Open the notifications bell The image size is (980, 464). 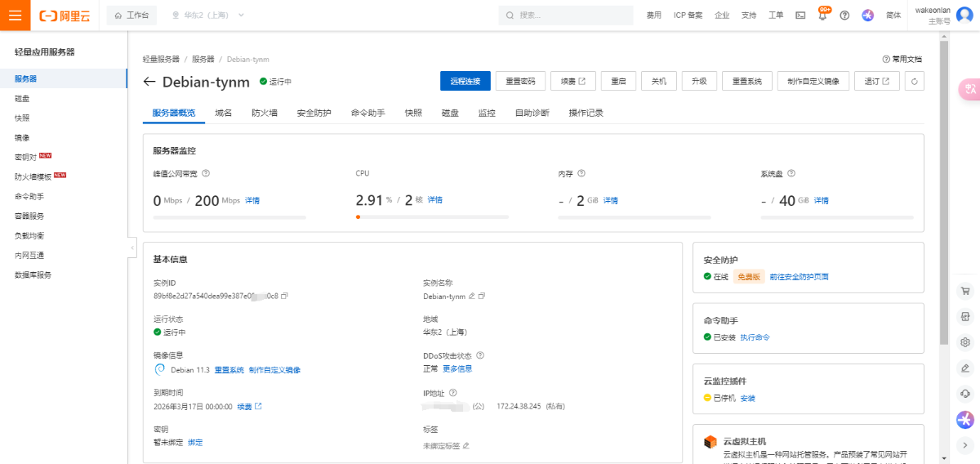coord(822,16)
